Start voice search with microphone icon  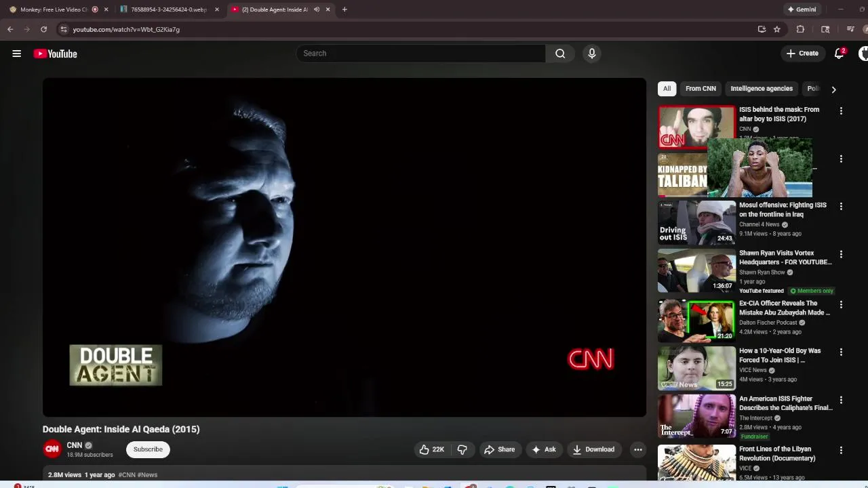tap(592, 54)
